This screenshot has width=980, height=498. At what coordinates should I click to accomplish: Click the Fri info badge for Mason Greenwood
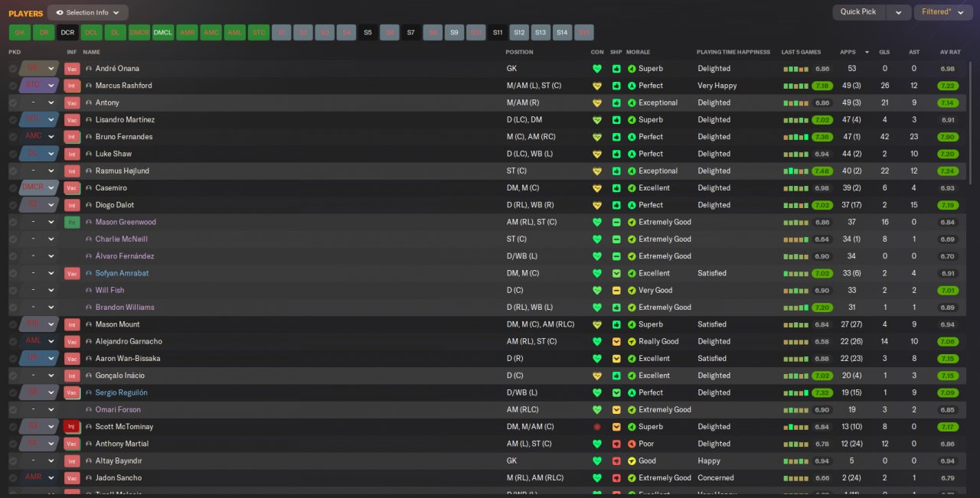pos(72,223)
